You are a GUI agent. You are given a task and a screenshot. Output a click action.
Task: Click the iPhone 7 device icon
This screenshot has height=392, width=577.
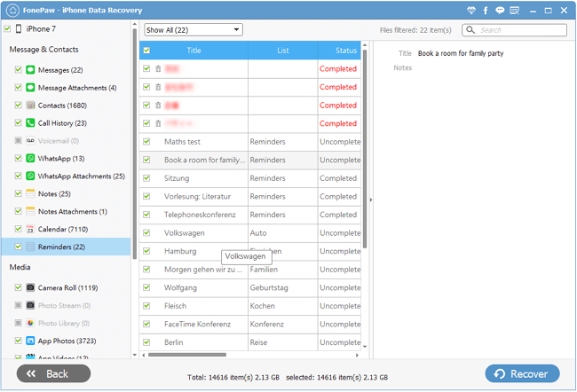click(x=19, y=28)
